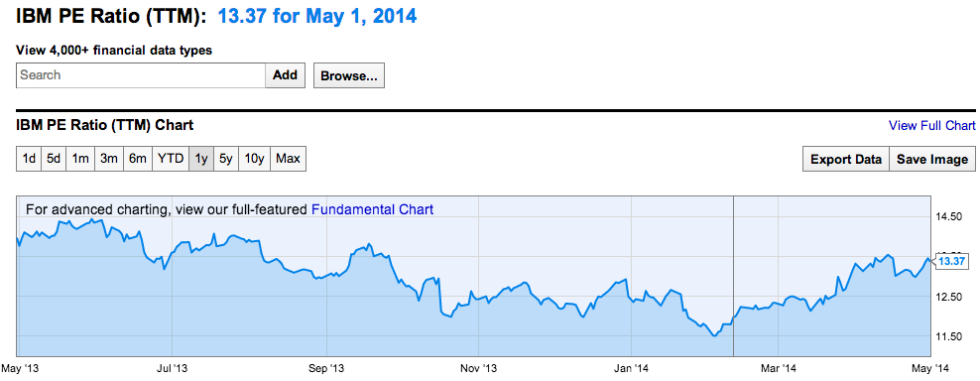Choose the 6m time range
Image resolution: width=980 pixels, height=381 pixels.
click(x=138, y=159)
